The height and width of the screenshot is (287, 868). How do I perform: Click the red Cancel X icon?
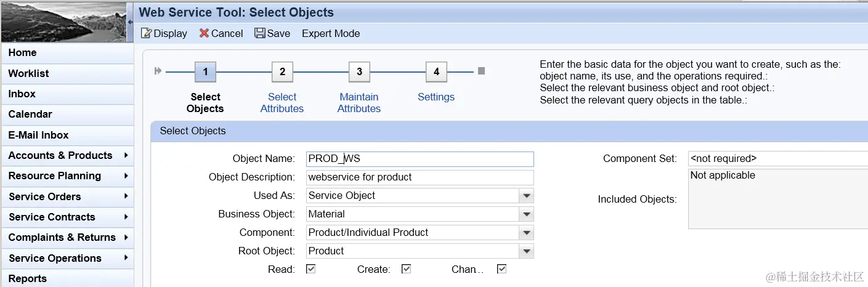point(204,33)
